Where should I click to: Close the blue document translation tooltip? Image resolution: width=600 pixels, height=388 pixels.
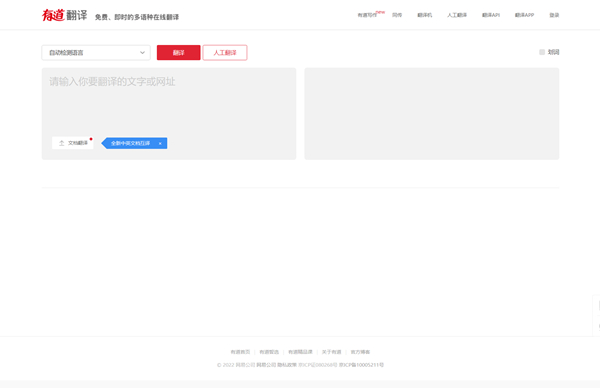160,143
